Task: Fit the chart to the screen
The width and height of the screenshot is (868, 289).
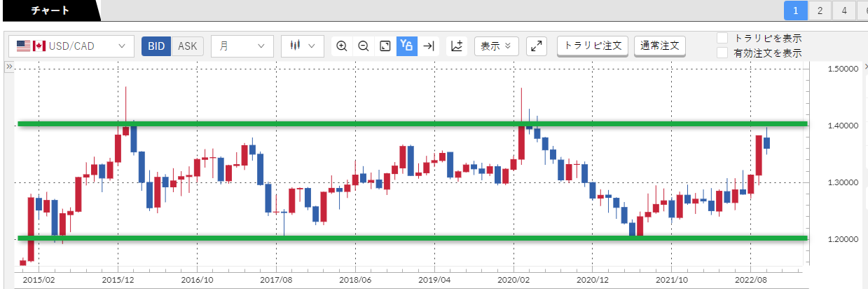Action: pyautogui.click(x=385, y=46)
